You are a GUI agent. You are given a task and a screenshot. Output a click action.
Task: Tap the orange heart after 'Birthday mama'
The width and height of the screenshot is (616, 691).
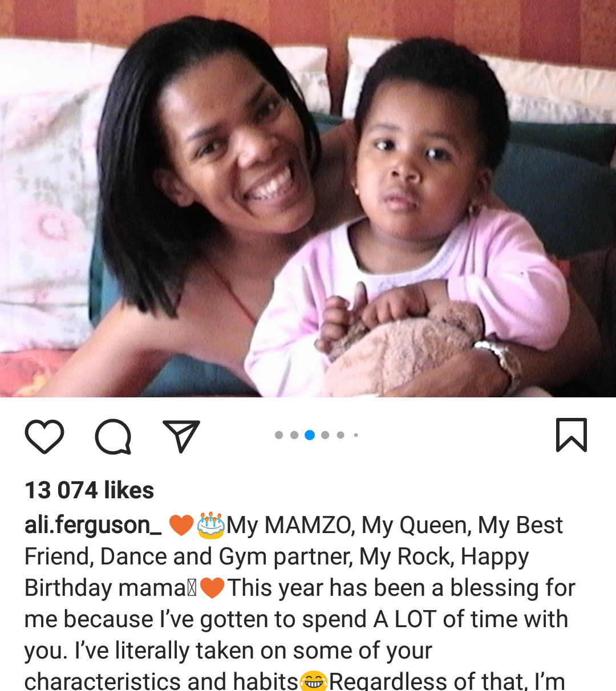pyautogui.click(x=212, y=588)
